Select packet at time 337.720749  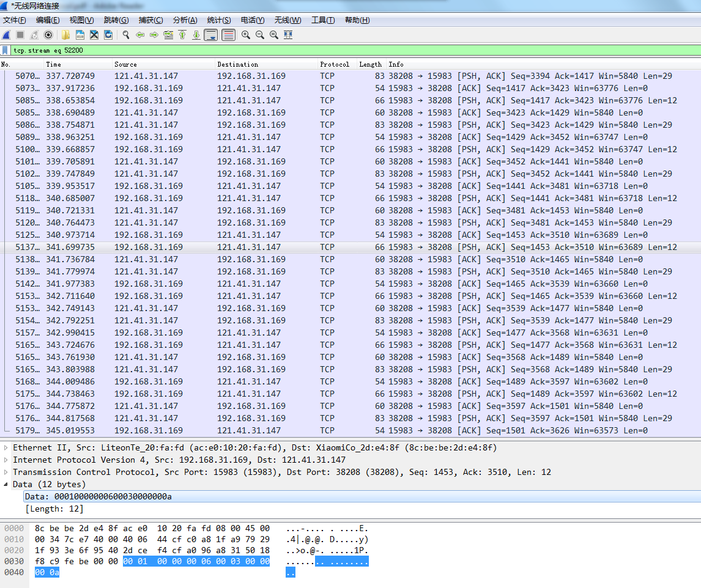coord(350,76)
